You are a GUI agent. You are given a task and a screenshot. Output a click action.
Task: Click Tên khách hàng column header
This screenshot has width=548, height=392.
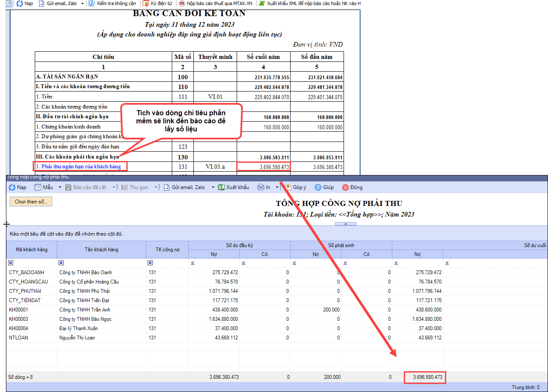click(x=101, y=250)
